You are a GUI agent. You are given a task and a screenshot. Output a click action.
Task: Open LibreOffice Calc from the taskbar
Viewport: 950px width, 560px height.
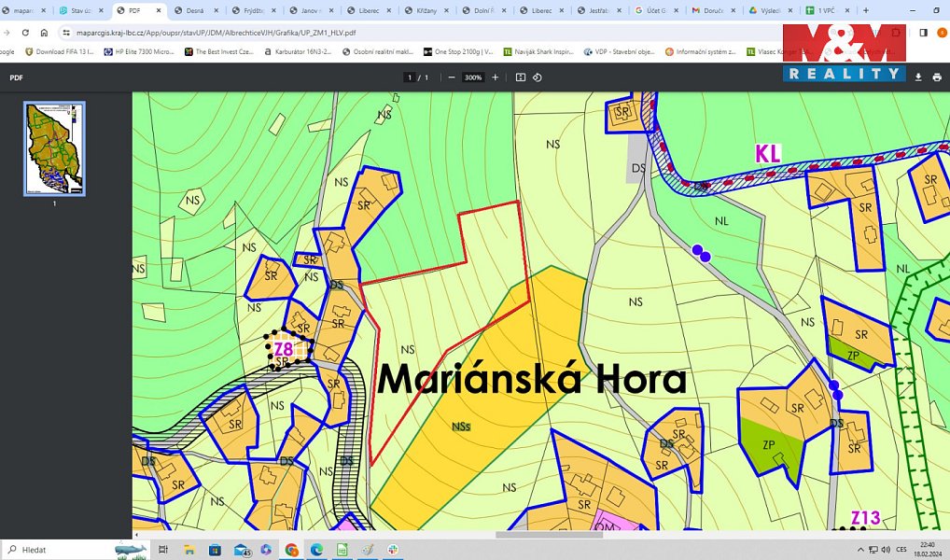click(342, 550)
